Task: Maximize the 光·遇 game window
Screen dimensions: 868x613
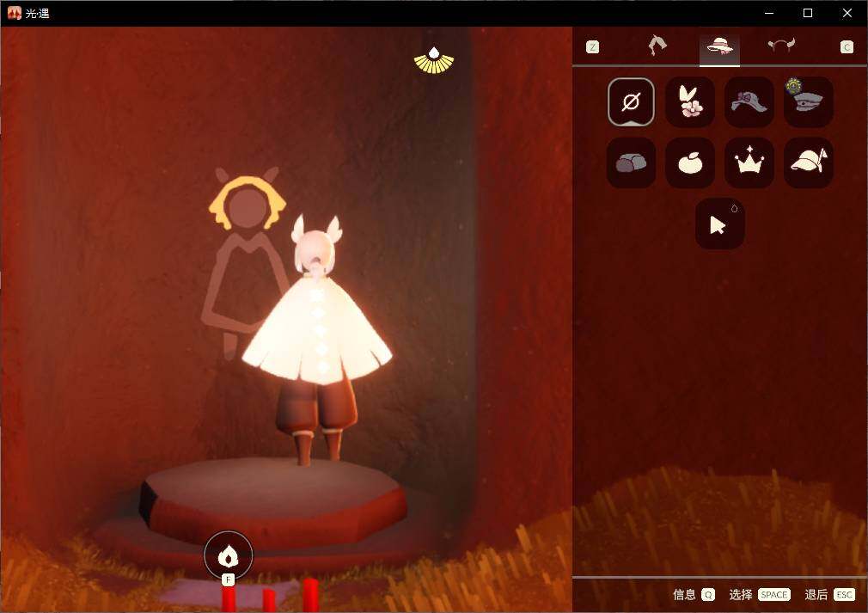Action: pos(808,13)
